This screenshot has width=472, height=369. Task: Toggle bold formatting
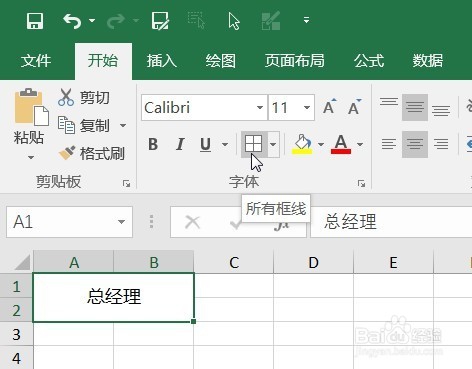click(153, 144)
